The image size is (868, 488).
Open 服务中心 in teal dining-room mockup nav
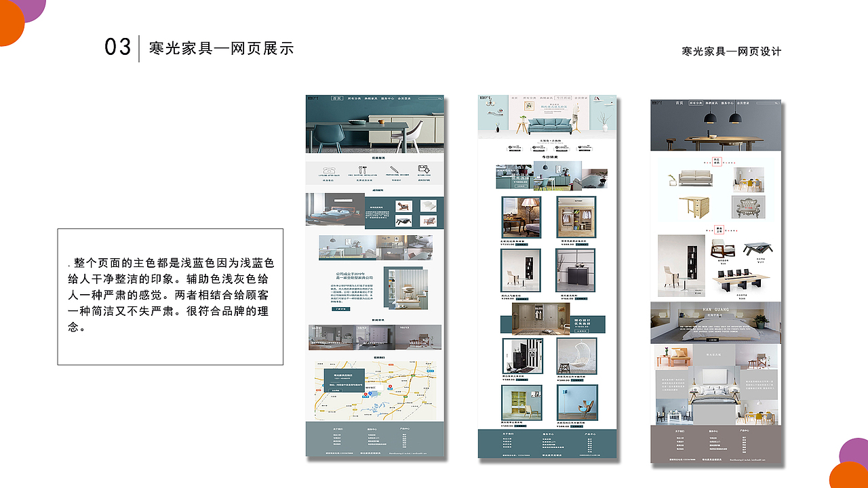[387, 98]
